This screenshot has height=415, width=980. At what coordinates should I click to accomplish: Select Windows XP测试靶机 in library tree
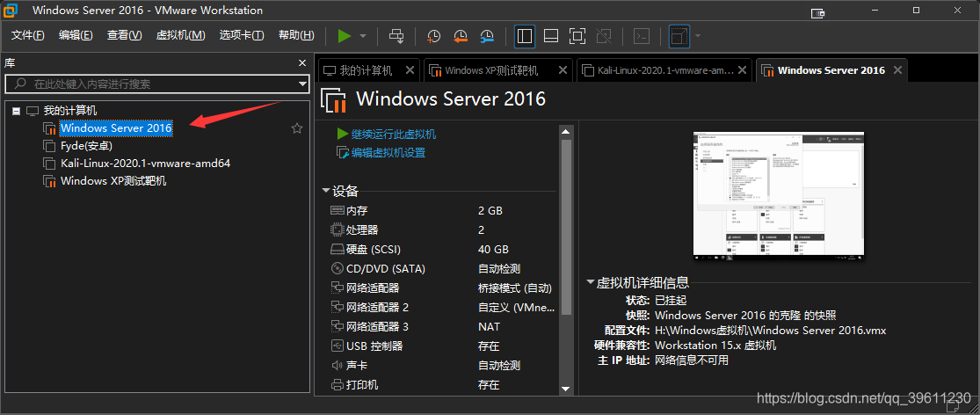pos(113,181)
